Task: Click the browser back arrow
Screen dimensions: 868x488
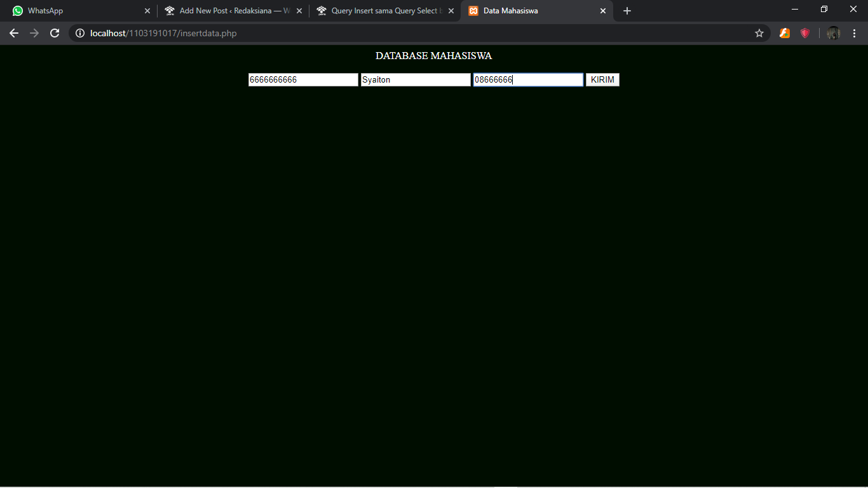Action: click(14, 33)
